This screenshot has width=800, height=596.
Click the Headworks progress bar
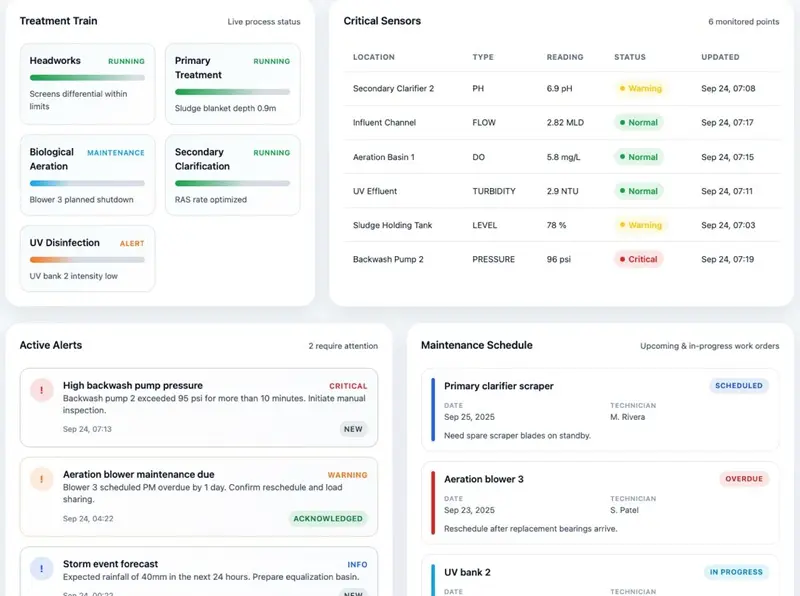pyautogui.click(x=87, y=77)
